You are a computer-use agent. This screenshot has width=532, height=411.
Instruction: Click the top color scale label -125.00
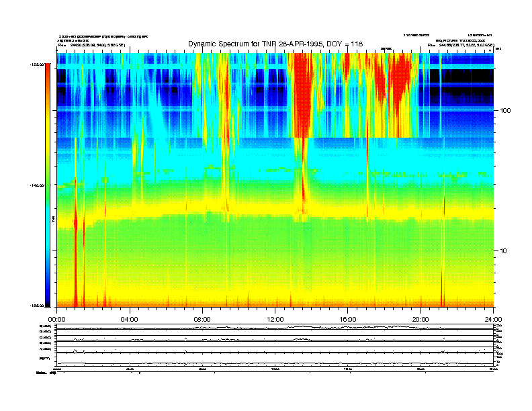tap(37, 64)
